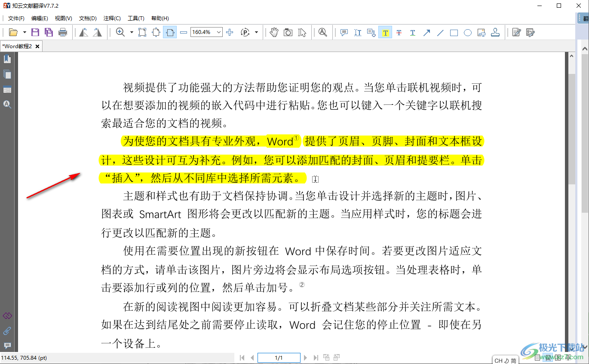The image size is (589, 364).
Task: Save the document with the purple disk icon
Action: [35, 32]
